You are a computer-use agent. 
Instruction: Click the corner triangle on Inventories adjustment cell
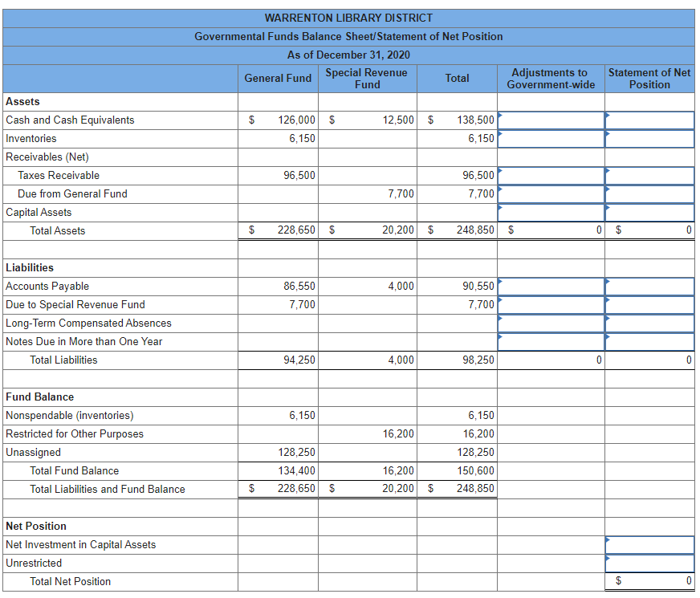pyautogui.click(x=501, y=133)
